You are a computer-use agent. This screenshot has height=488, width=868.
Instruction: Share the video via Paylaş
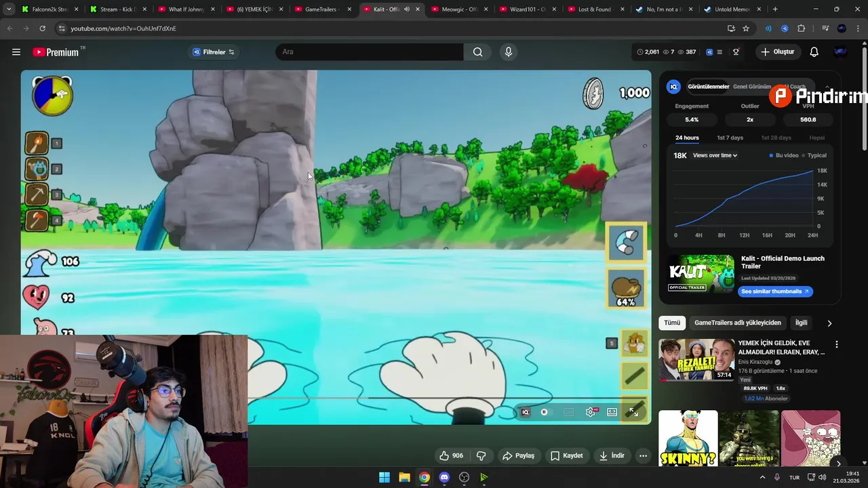[x=519, y=455]
